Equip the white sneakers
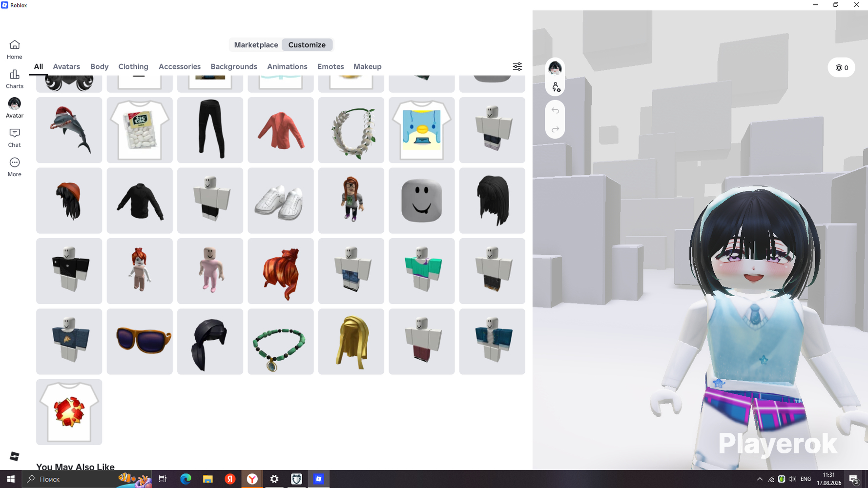Screen dimensions: 868x488 point(281,201)
